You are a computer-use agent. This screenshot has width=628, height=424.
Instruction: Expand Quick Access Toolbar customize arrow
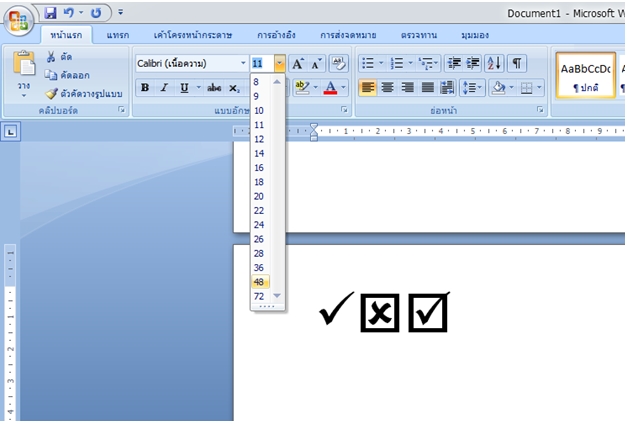(x=121, y=13)
